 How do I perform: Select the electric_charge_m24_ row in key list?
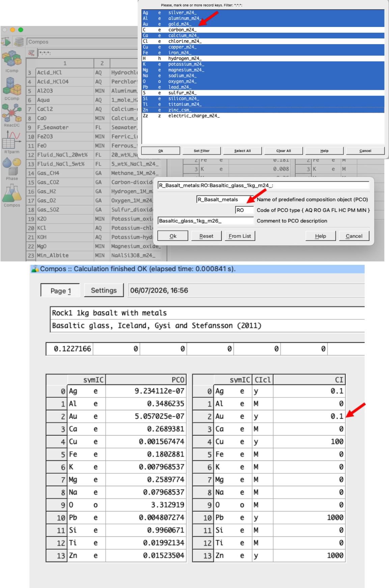tap(263, 116)
